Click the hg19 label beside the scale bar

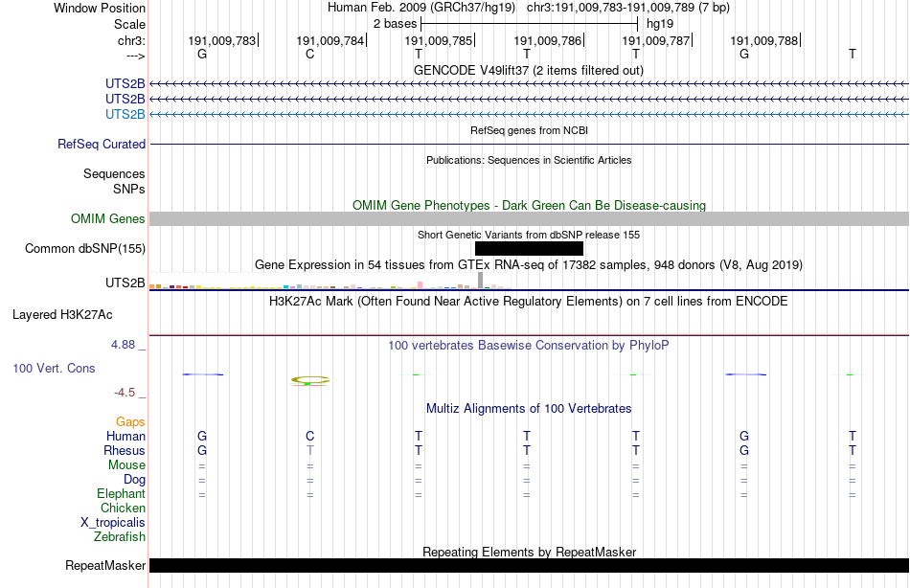(660, 24)
